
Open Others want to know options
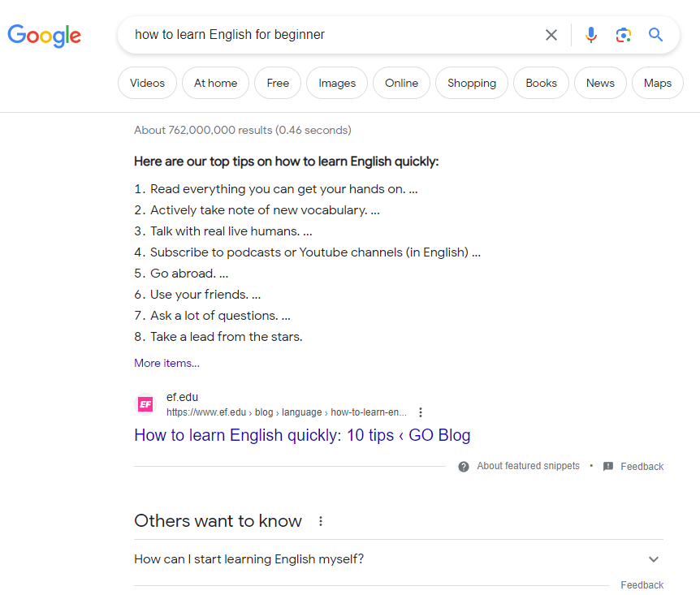[321, 521]
